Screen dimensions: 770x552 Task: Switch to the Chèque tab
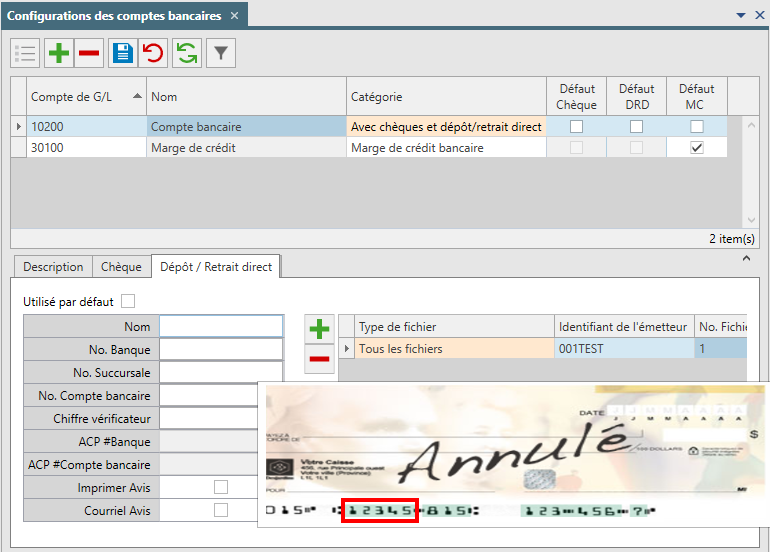[121, 267]
